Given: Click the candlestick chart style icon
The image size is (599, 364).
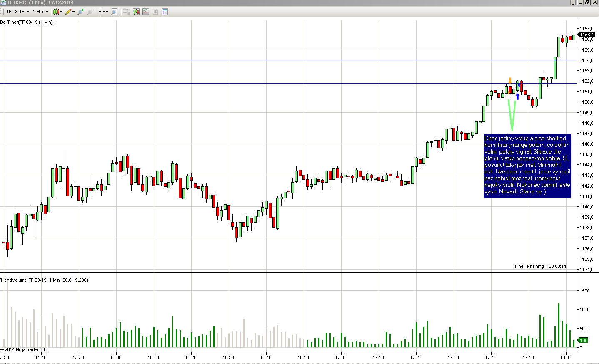Looking at the screenshot, I should 56,12.
